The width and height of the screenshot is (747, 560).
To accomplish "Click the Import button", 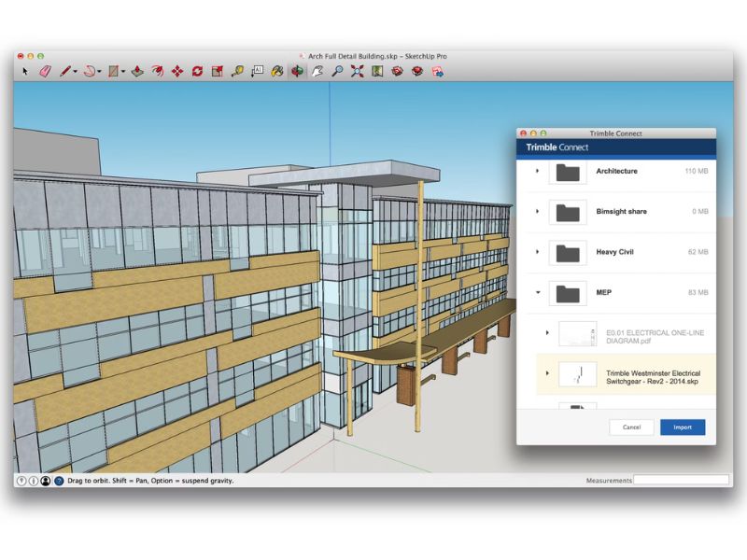I will (x=683, y=427).
